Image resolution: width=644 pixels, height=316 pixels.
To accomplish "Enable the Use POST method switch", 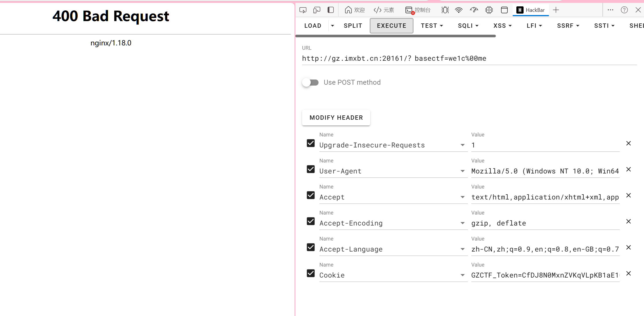I will 310,83.
